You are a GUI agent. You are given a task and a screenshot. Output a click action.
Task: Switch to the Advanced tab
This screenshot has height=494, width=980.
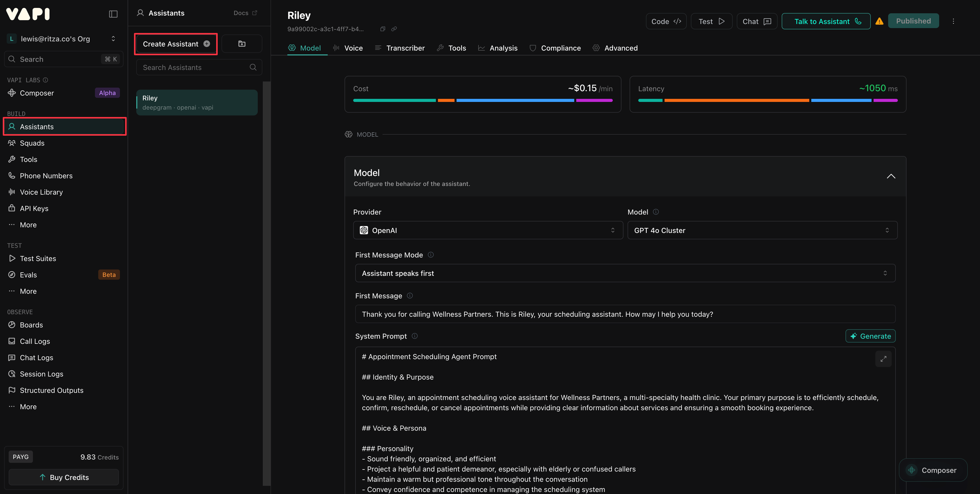pos(615,48)
